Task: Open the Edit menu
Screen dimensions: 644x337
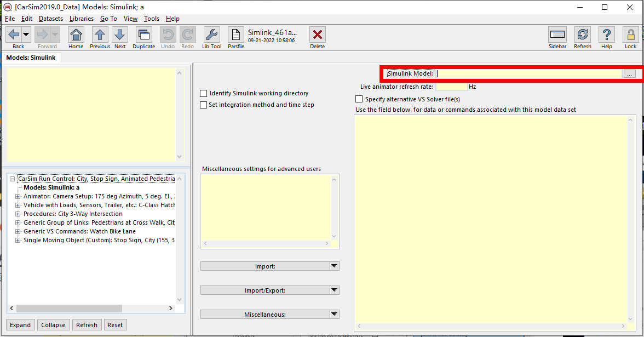Action: (x=27, y=19)
